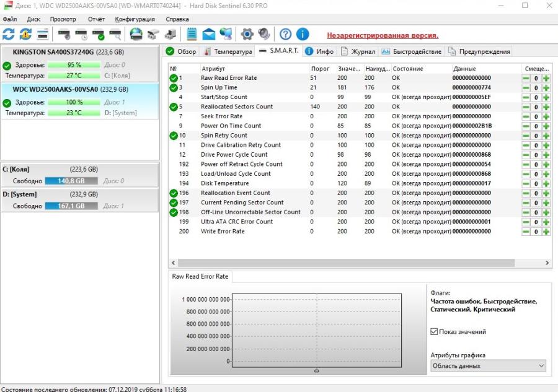Open settings via the gear toolbar icon
This screenshot has height=392, width=558.
tap(247, 34)
